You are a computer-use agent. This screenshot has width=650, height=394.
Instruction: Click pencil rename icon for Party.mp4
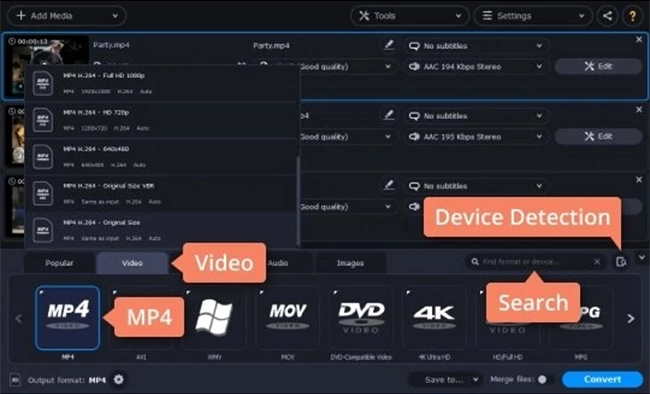point(388,45)
